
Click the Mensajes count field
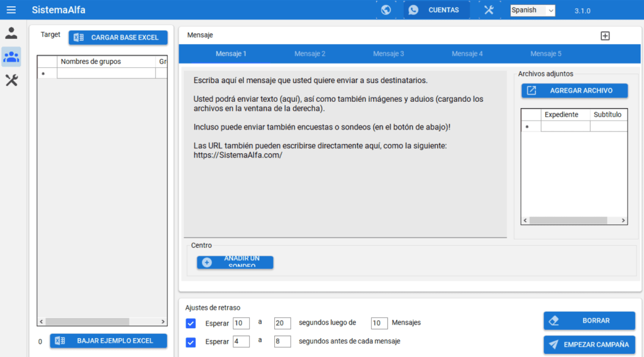click(379, 323)
